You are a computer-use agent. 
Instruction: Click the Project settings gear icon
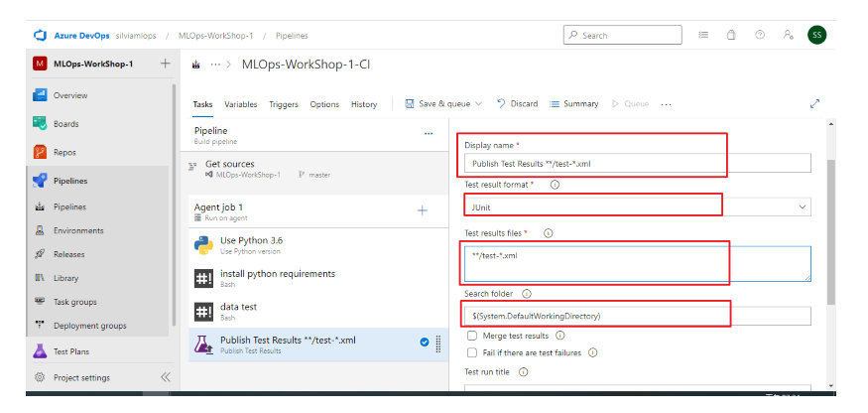coord(40,377)
